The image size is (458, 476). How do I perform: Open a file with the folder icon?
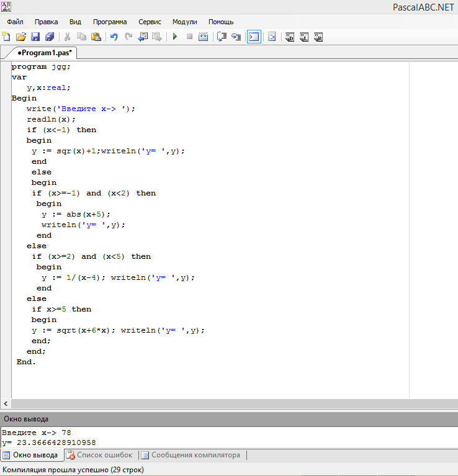click(x=20, y=37)
